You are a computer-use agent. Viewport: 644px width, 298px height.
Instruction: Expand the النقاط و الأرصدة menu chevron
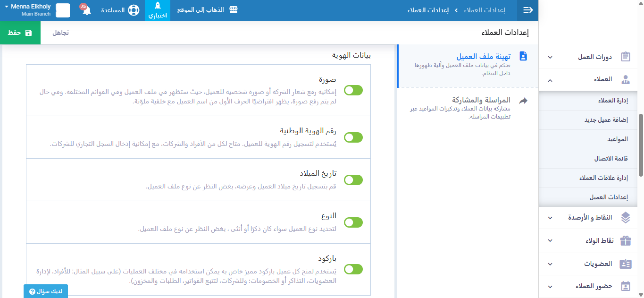(x=550, y=218)
